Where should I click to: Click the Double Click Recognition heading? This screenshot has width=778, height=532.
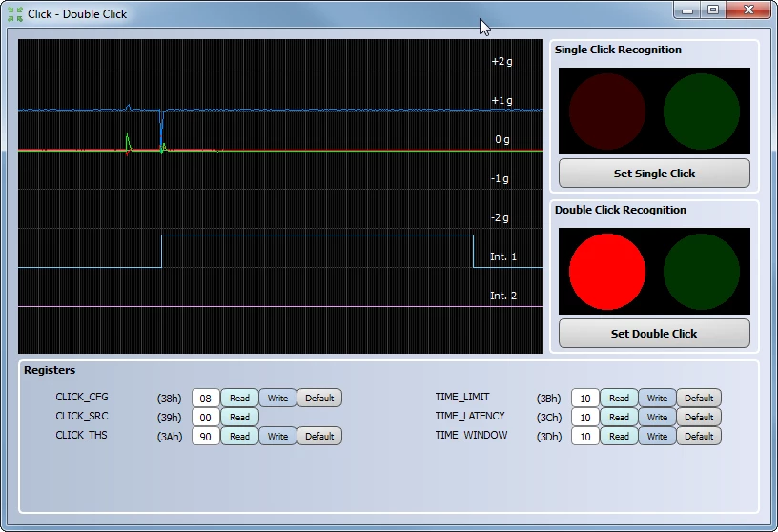coord(621,210)
